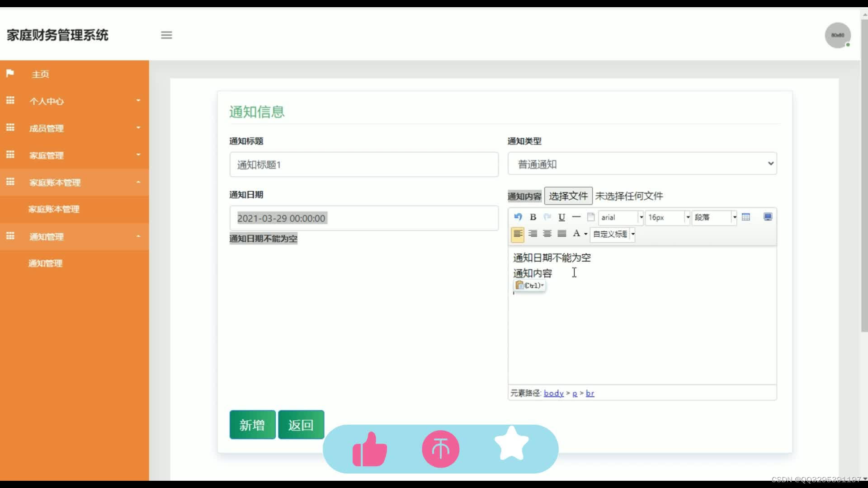The height and width of the screenshot is (488, 868).
Task: Open the 自定义标题 custom heading dropdown
Action: [613, 234]
